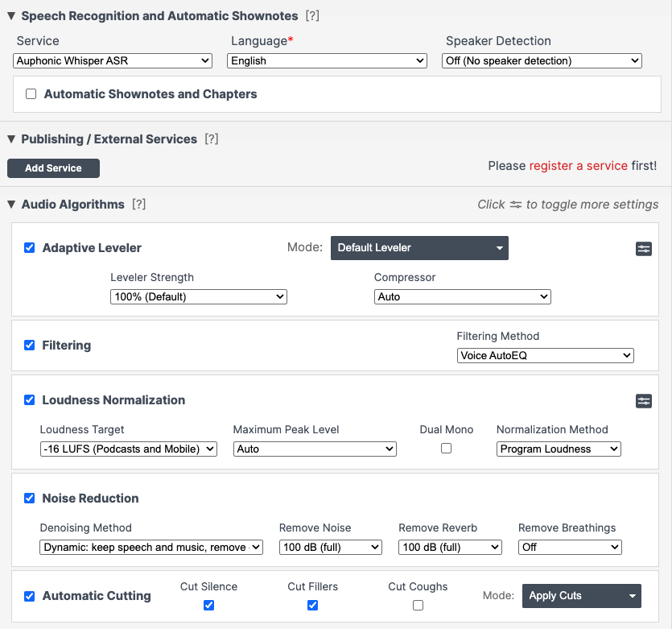The width and height of the screenshot is (672, 629).
Task: Open Speaker Detection select box
Action: [x=542, y=61]
